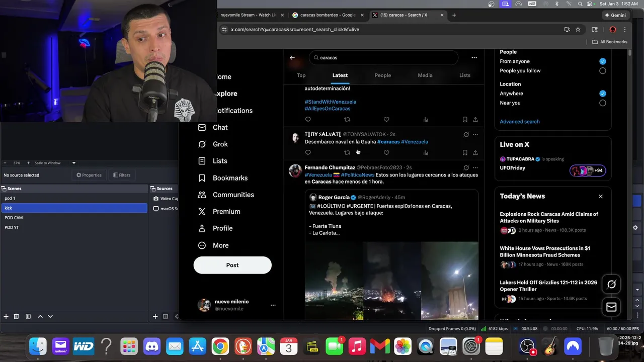Add a new scene in OBS
Screen dimensions: 644x362
coord(6,316)
